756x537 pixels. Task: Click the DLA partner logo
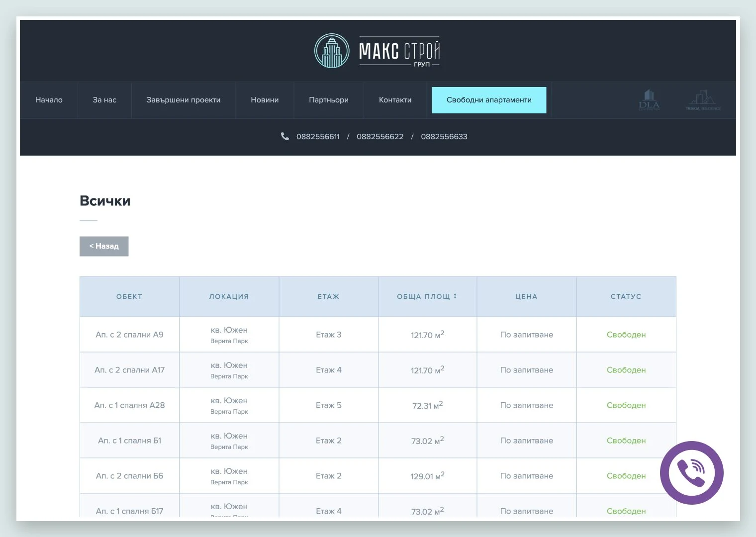(649, 100)
